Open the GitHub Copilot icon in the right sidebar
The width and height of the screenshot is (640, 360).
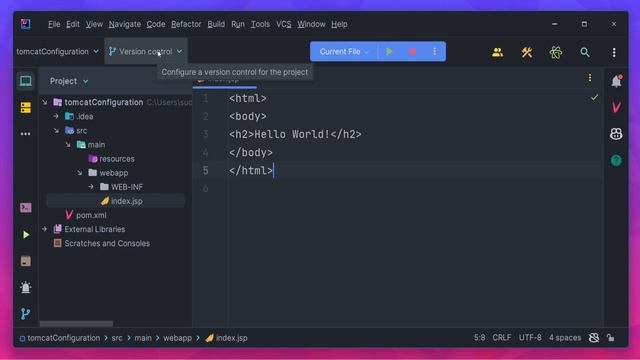click(616, 134)
